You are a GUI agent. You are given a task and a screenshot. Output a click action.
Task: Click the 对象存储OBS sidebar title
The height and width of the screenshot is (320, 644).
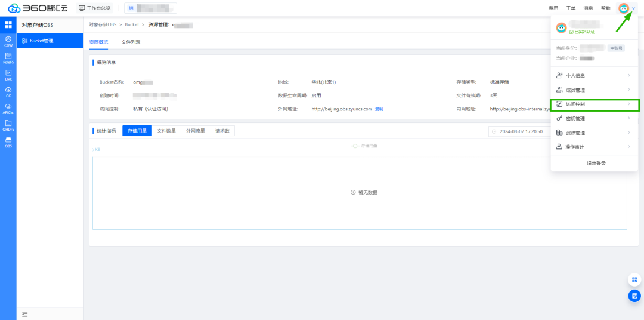38,25
